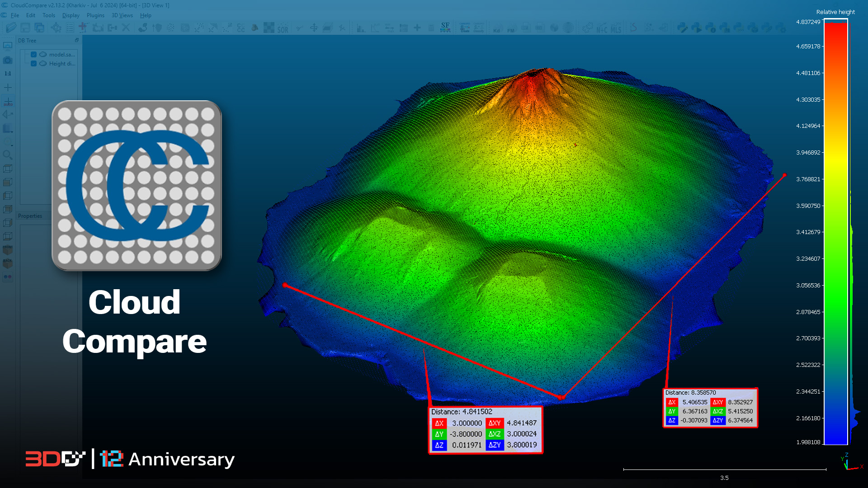The image size is (868, 488).
Task: Float the DB Tree panel
Action: (x=77, y=40)
